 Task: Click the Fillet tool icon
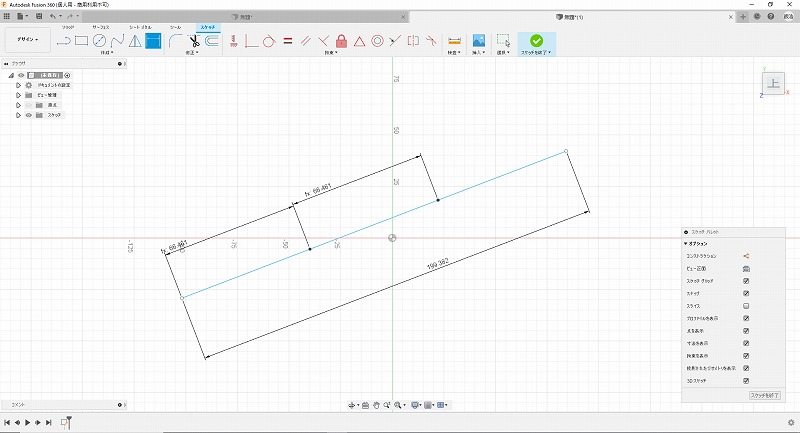point(175,41)
